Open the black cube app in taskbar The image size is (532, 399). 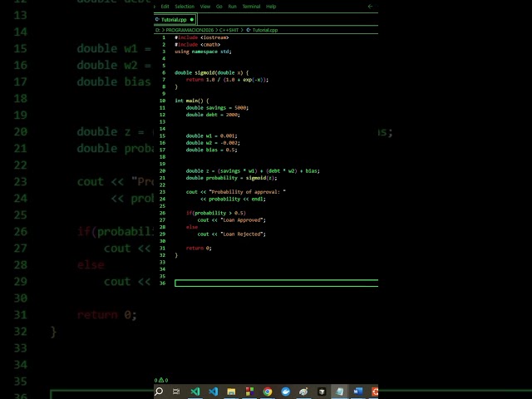coord(322,392)
